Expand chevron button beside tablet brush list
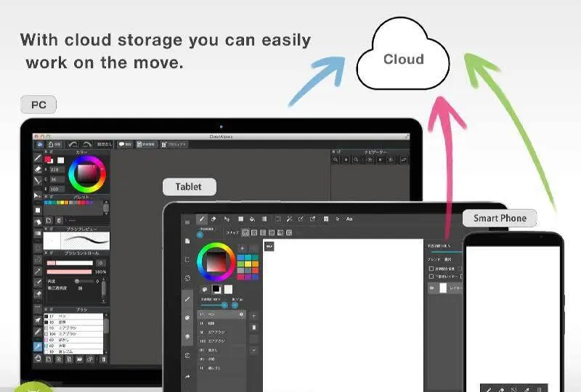581x392 pixels. pyautogui.click(x=253, y=350)
